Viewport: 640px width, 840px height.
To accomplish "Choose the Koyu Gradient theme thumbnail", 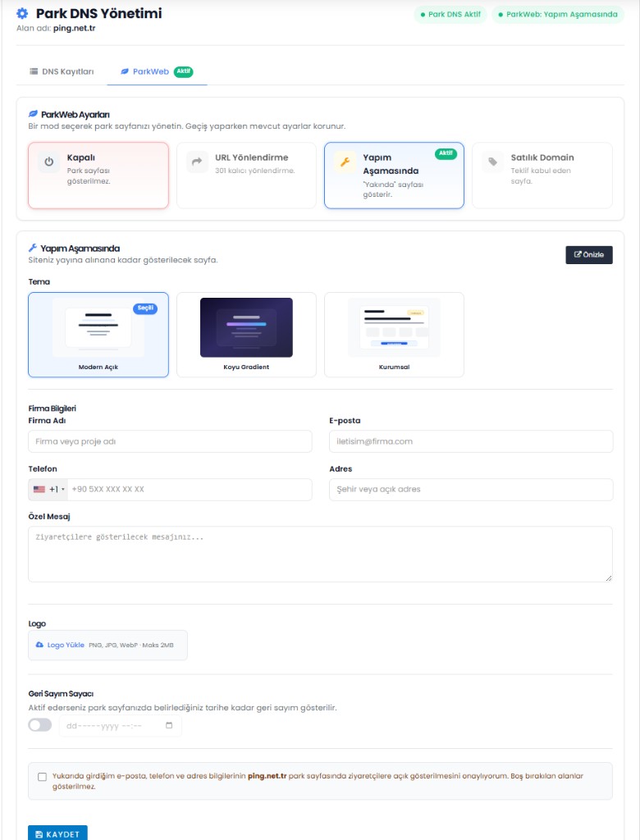I will 247,335.
